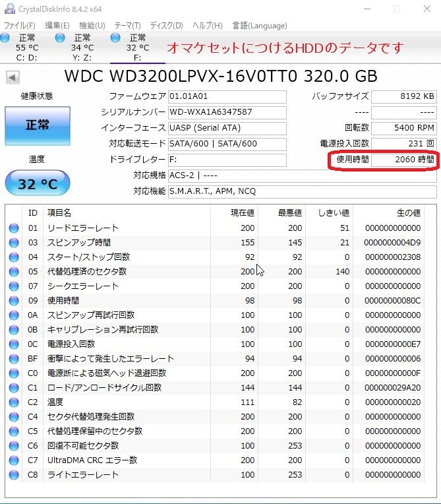Click the transfer mode field SATA/600
This screenshot has width=441, height=504.
tap(227, 144)
